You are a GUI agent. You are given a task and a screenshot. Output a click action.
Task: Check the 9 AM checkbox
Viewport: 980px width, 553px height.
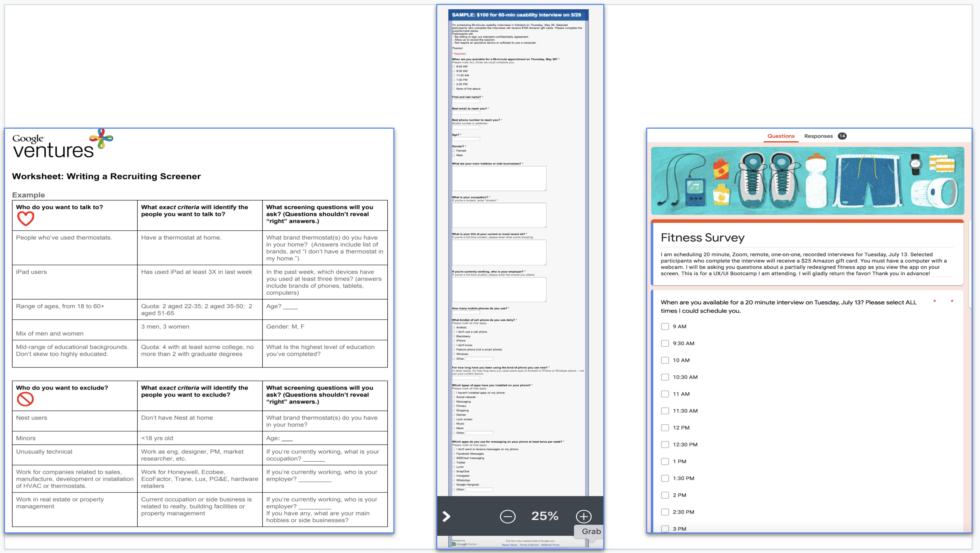(665, 327)
